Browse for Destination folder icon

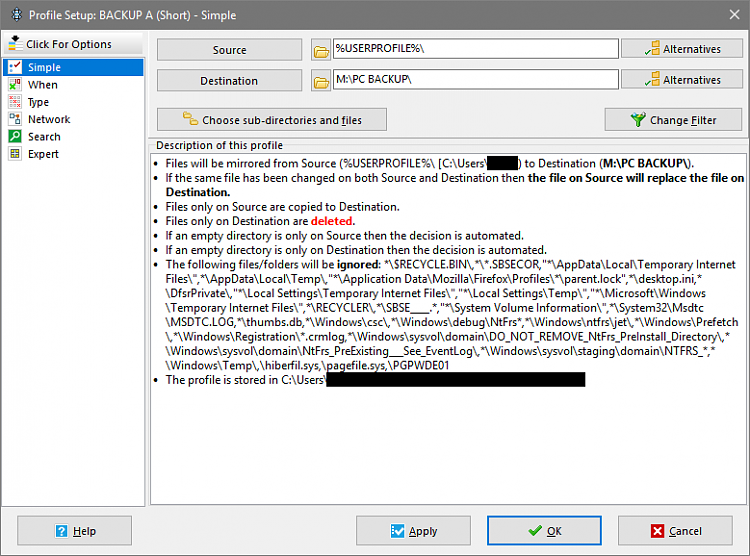pos(321,81)
